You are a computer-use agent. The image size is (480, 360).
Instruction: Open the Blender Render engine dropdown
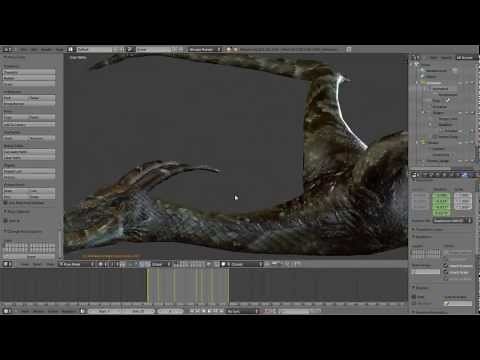[205, 49]
